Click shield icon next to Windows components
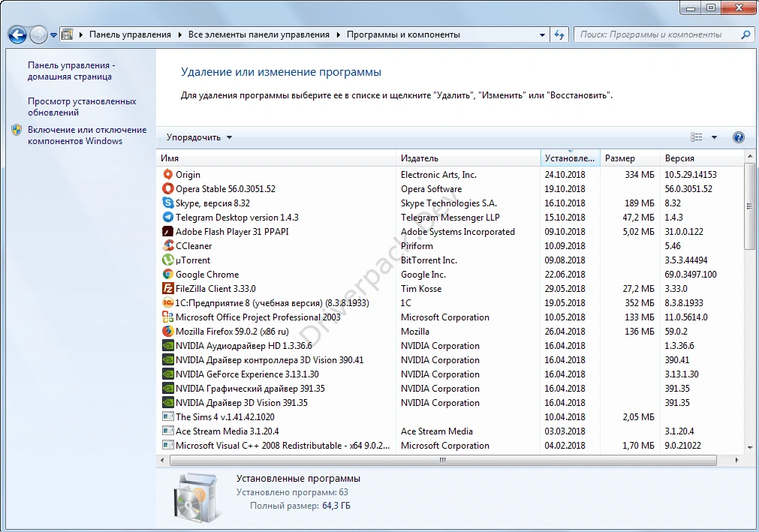This screenshot has height=532, width=759. 17,130
